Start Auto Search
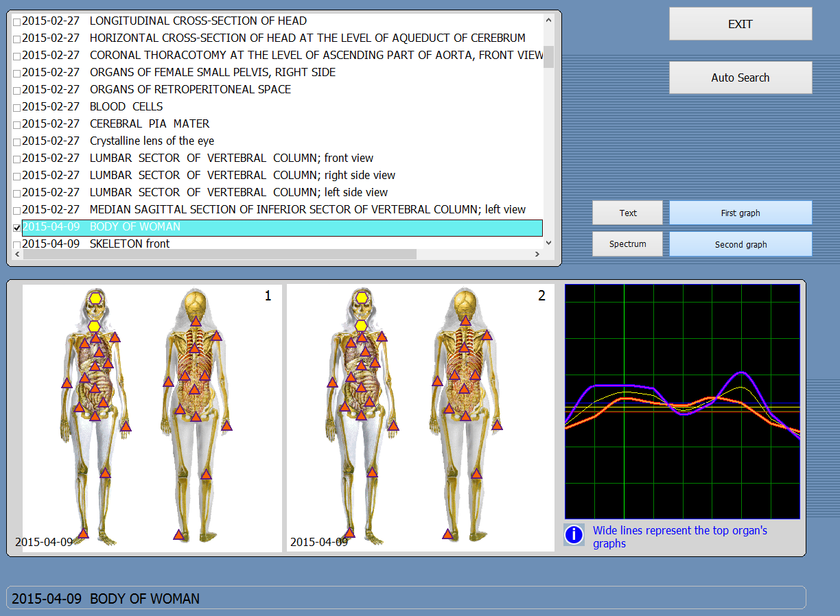This screenshot has height=616, width=840. (x=740, y=78)
